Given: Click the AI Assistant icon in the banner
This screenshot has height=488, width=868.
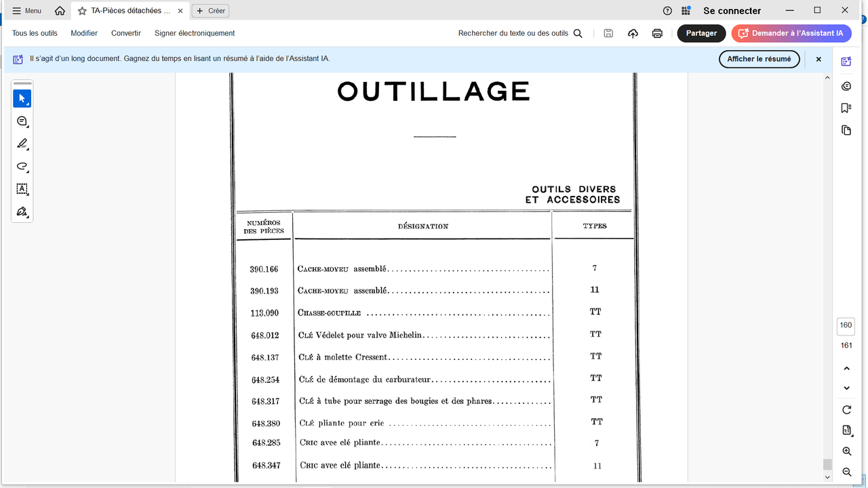Looking at the screenshot, I should 18,60.
